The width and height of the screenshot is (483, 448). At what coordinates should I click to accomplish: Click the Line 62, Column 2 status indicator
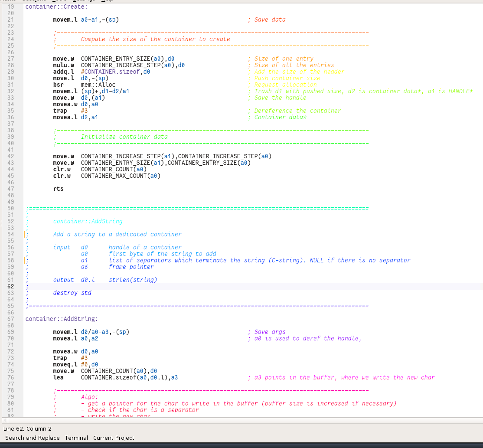pos(27,428)
